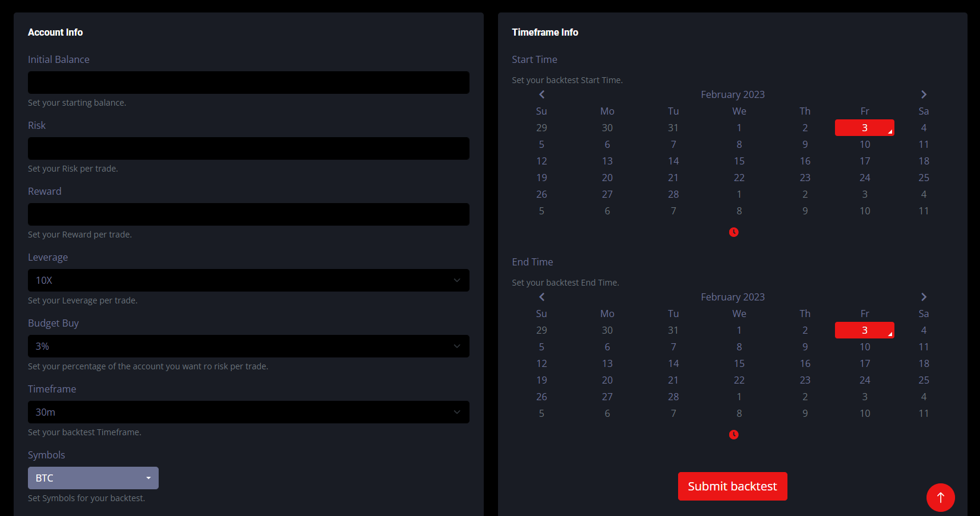Expand the Budget Buy 3% dropdown

(x=248, y=346)
